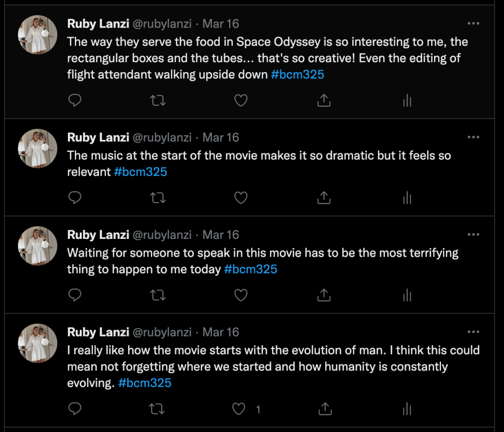Unlike the evolution of man tweet with 1 like
504x432 pixels.
pos(239,409)
